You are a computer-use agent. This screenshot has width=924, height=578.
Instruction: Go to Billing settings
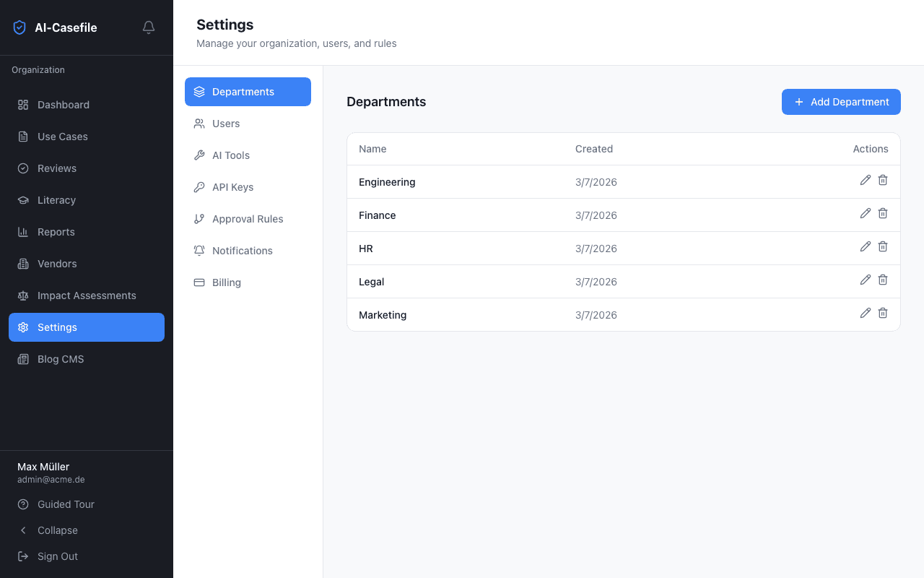click(x=226, y=282)
